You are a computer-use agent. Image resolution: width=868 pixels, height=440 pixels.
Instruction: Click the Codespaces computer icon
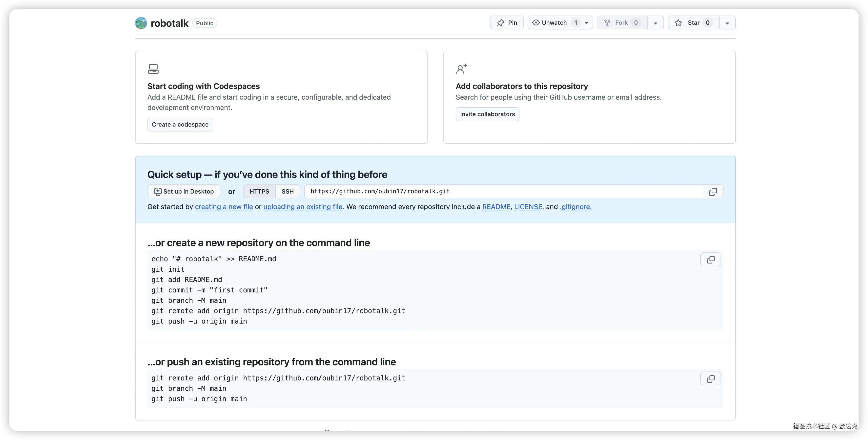pyautogui.click(x=153, y=69)
